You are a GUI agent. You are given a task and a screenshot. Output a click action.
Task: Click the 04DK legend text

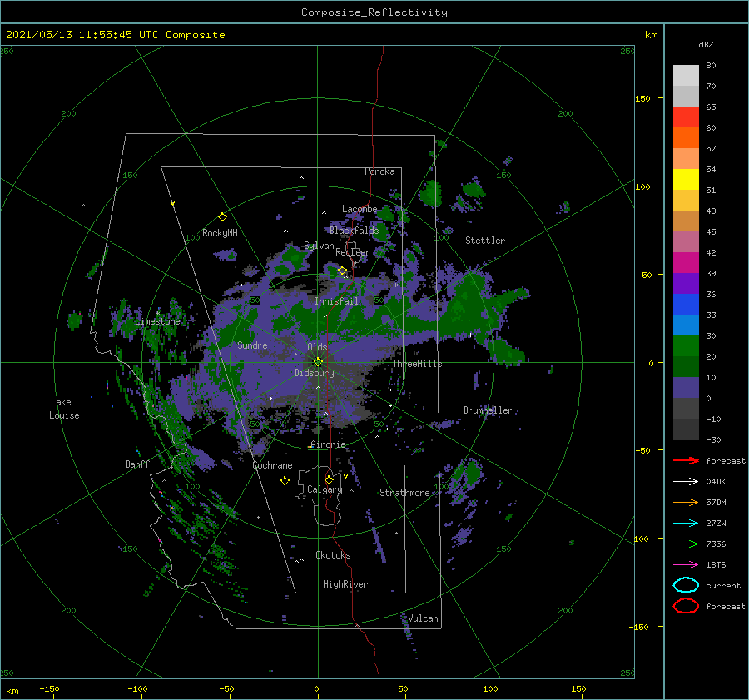click(716, 482)
